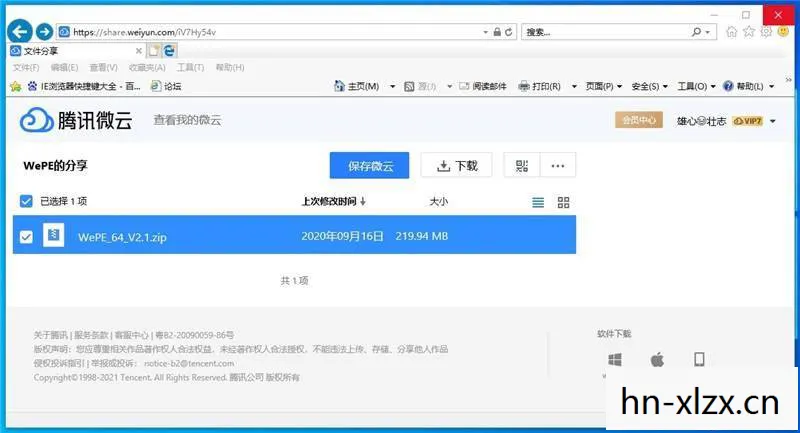Screen dimensions: 800x433
Task: Refresh the page via address bar reload icon
Action: point(509,32)
